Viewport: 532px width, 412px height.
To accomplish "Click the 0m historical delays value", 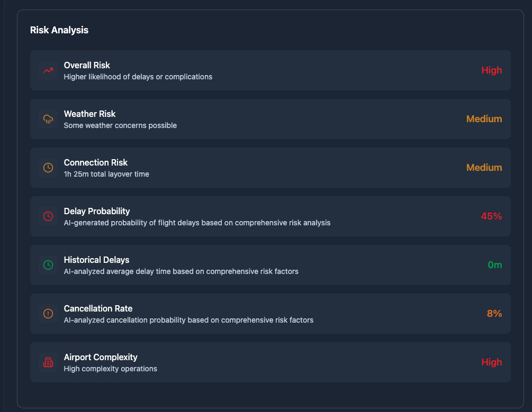I will coord(494,265).
